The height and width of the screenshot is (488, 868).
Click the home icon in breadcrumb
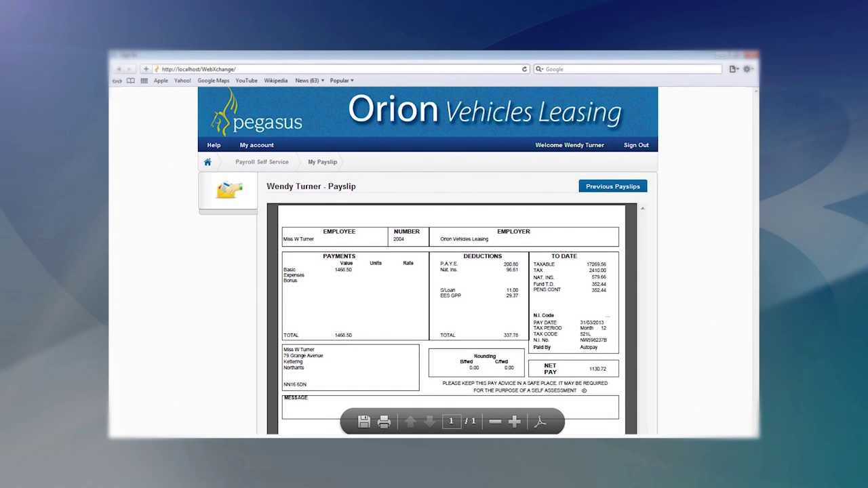[208, 162]
